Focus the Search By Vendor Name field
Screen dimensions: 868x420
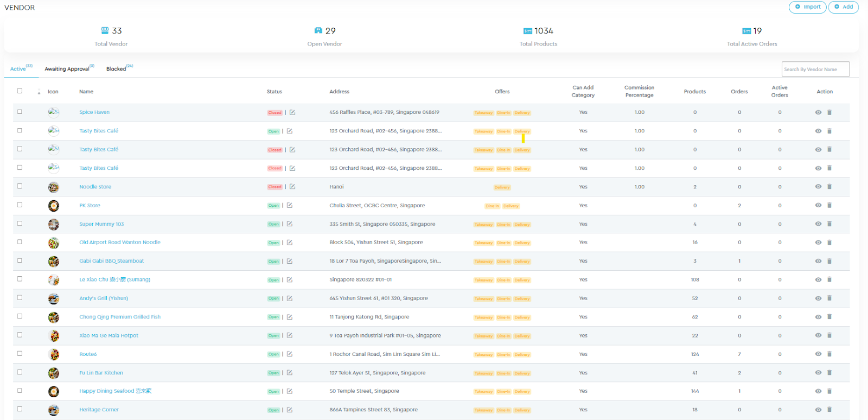coord(815,69)
